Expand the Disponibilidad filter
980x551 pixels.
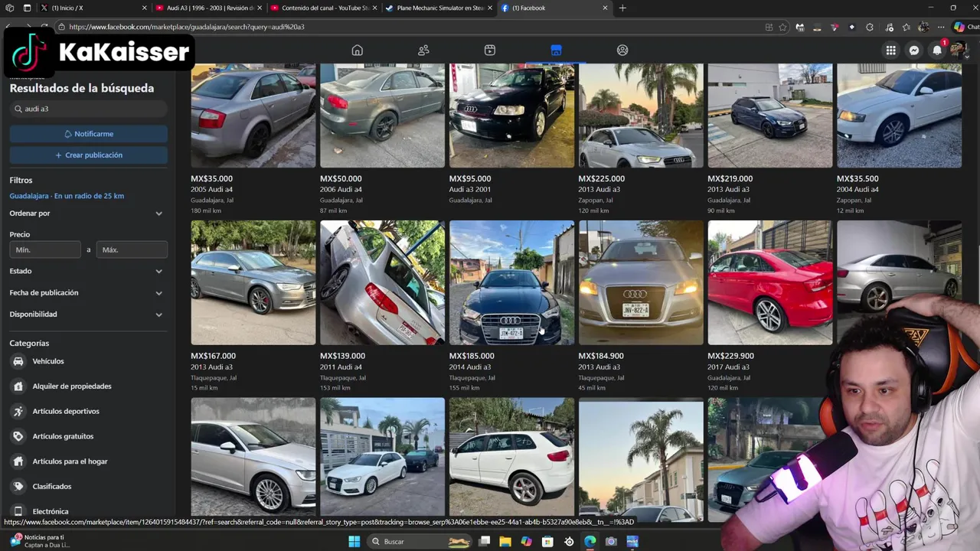click(87, 314)
